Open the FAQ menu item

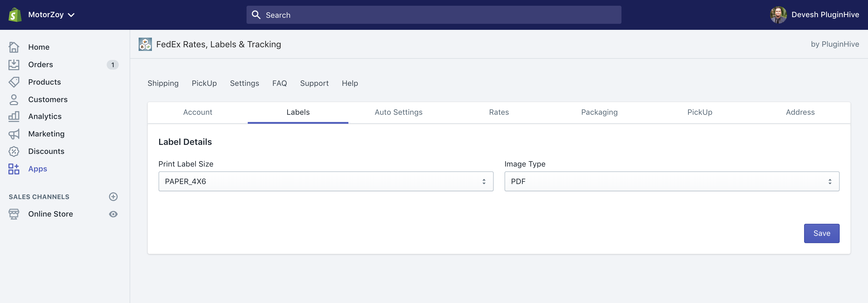279,83
